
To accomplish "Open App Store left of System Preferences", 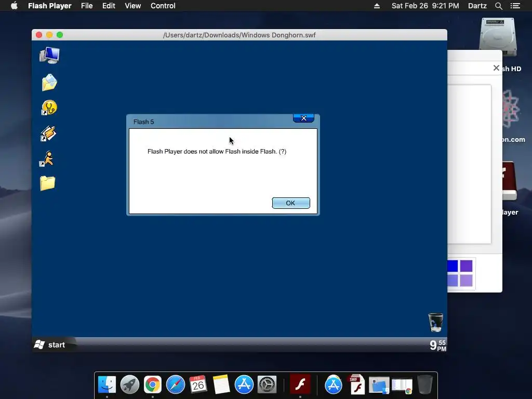I will pos(244,384).
